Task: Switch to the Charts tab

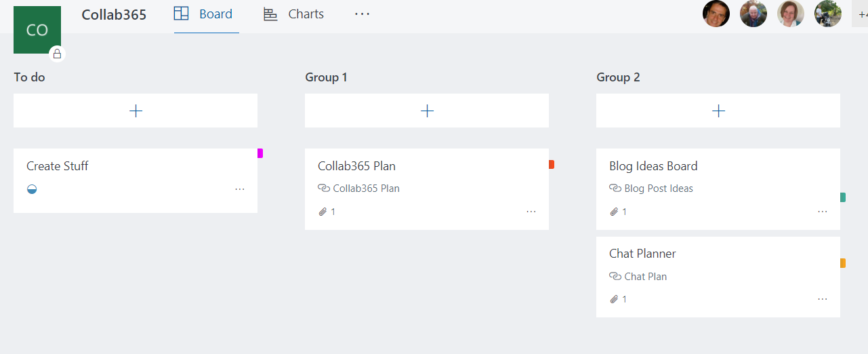Action: (293, 14)
